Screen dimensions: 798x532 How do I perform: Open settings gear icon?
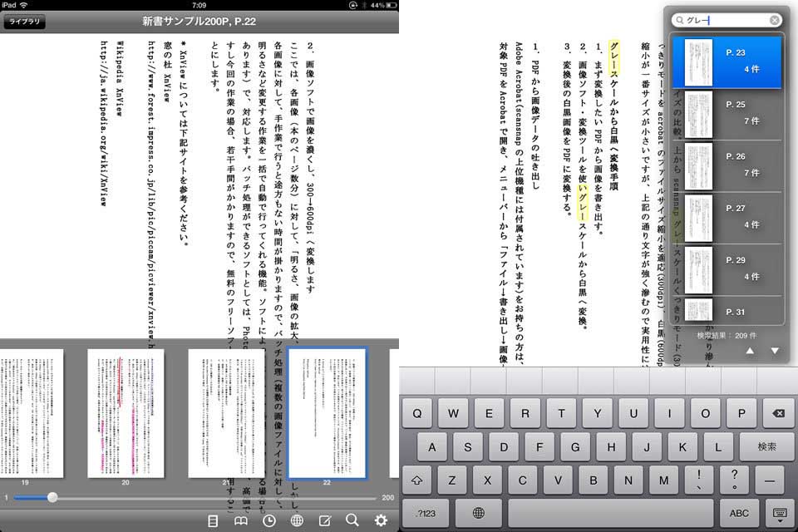click(381, 520)
